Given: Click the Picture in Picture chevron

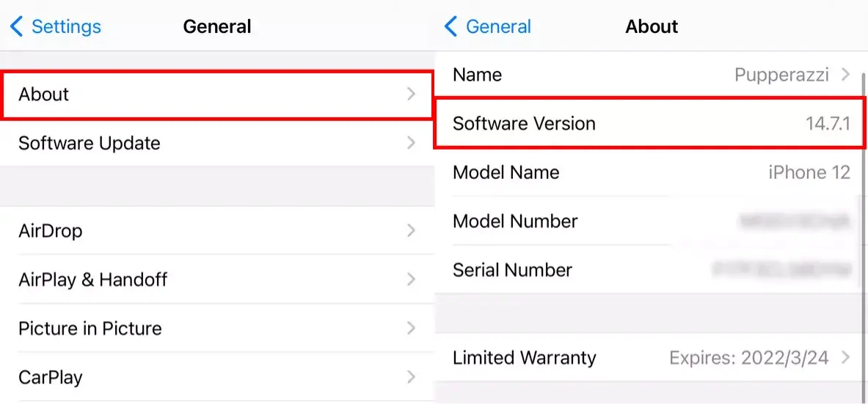Looking at the screenshot, I should pos(412,328).
